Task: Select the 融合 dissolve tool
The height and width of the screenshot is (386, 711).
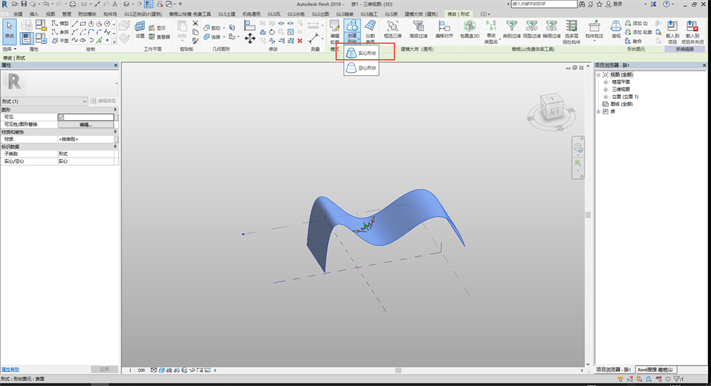Action: [x=633, y=41]
